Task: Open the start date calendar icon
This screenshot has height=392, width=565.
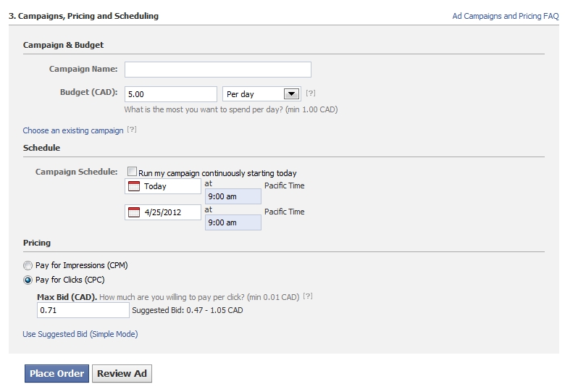Action: (x=134, y=186)
